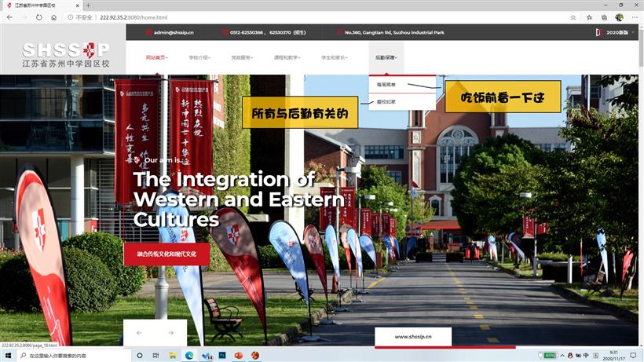Open the browser profile avatar
Screen dimensions: 644x362
click(620, 17)
